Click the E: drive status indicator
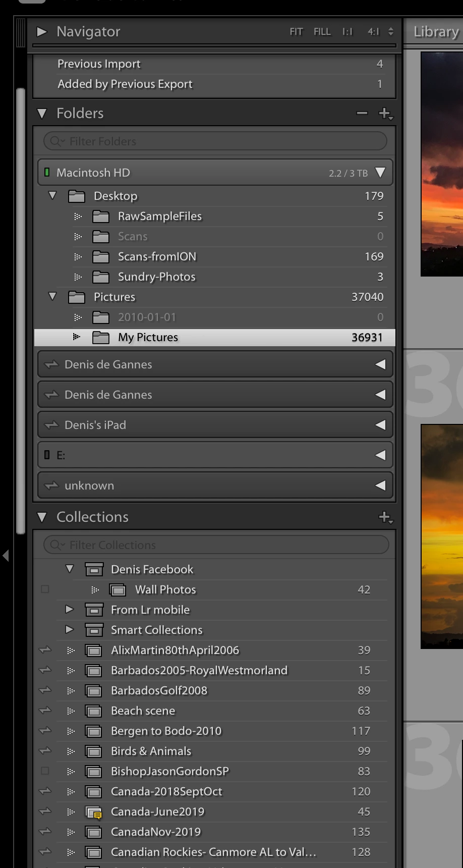The image size is (463, 868). coord(47,455)
